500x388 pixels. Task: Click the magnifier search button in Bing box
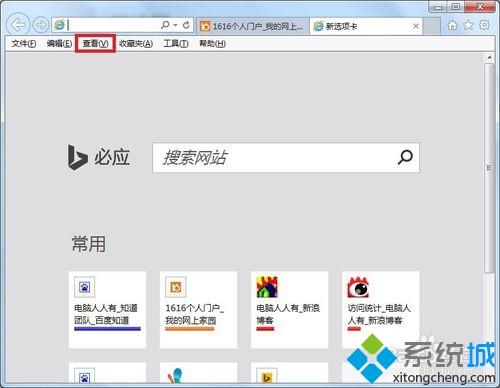coord(405,157)
